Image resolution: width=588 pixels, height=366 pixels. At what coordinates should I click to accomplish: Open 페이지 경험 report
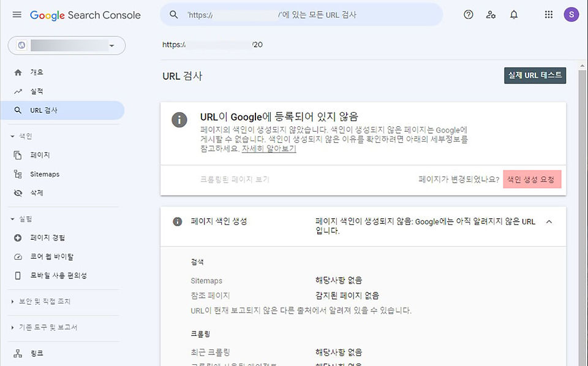pos(48,238)
